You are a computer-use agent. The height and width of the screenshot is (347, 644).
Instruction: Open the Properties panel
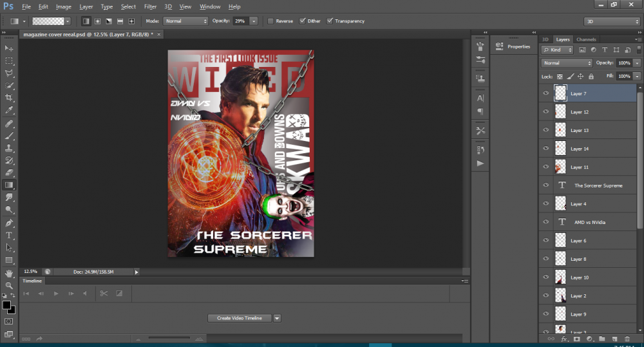512,46
